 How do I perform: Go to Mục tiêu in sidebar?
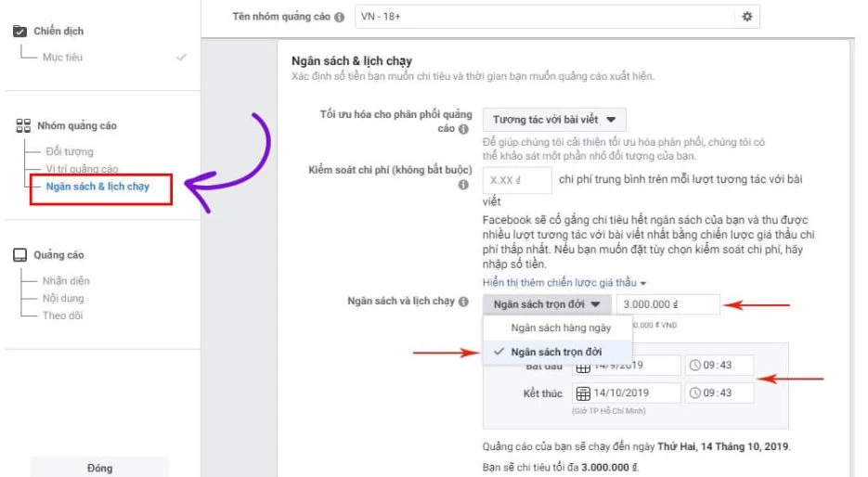pyautogui.click(x=62, y=57)
